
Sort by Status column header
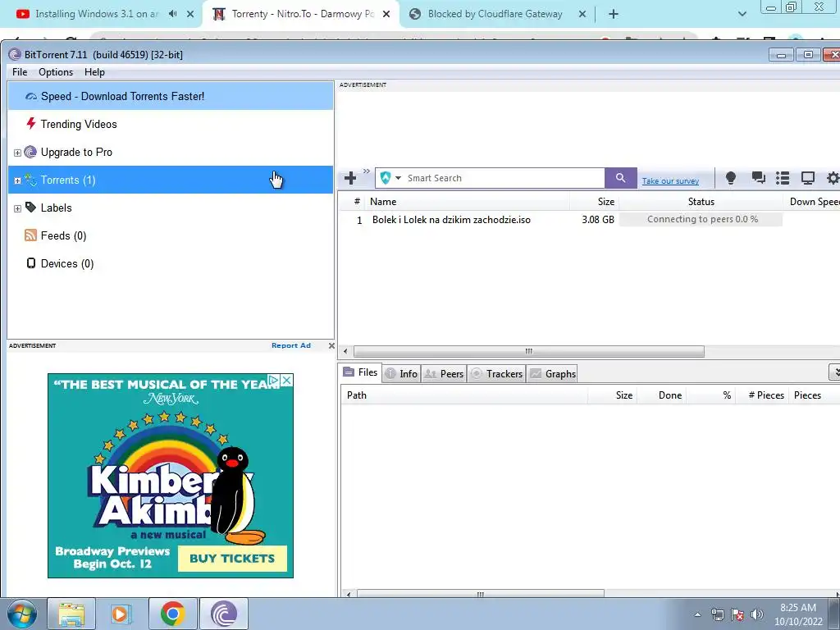coord(701,202)
